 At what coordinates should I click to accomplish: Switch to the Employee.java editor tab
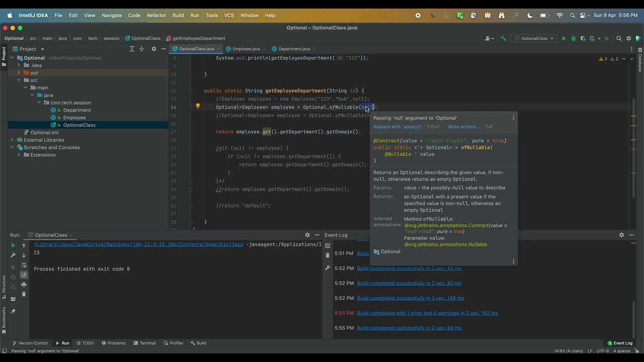246,49
